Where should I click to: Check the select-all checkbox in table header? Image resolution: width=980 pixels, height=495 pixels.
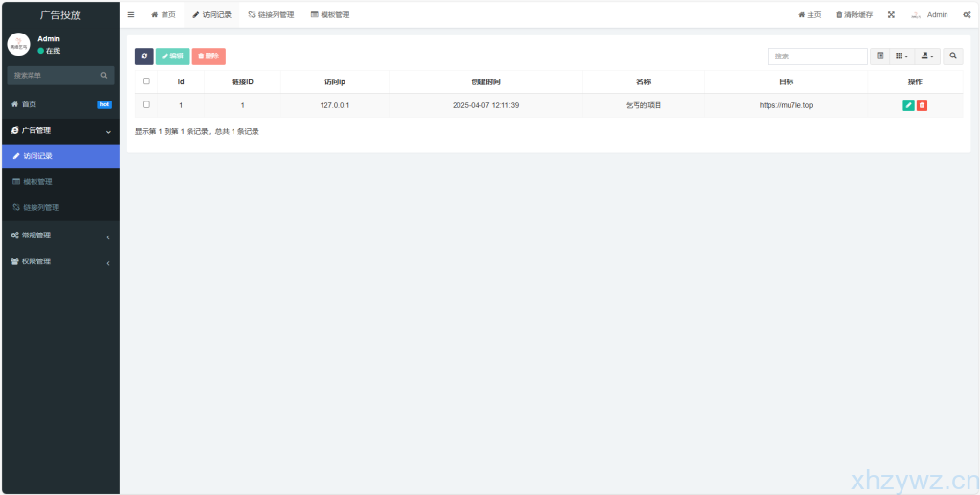(146, 81)
